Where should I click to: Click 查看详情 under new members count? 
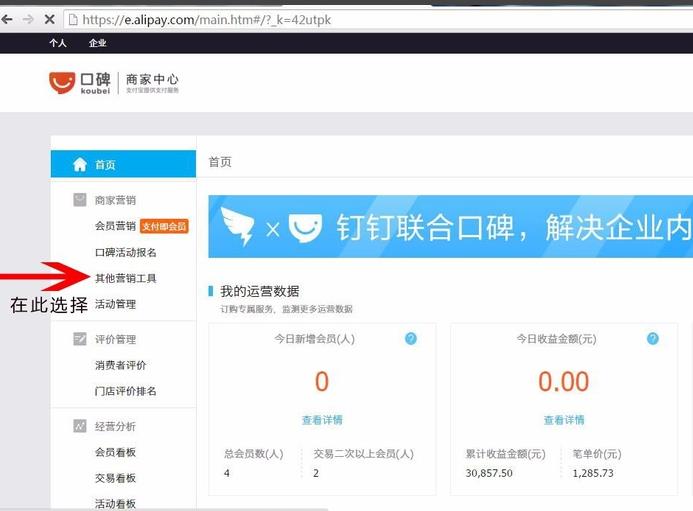point(322,420)
